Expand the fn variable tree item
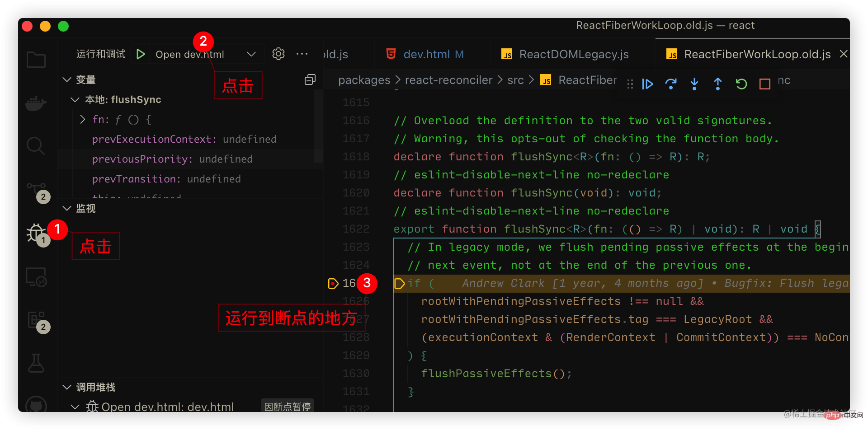The width and height of the screenshot is (868, 430). coord(82,120)
